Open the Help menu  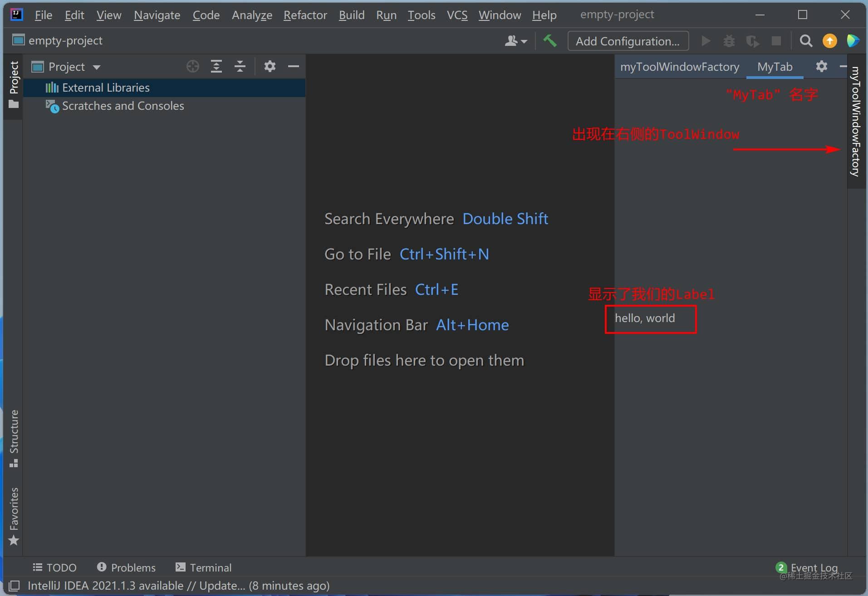pos(544,15)
